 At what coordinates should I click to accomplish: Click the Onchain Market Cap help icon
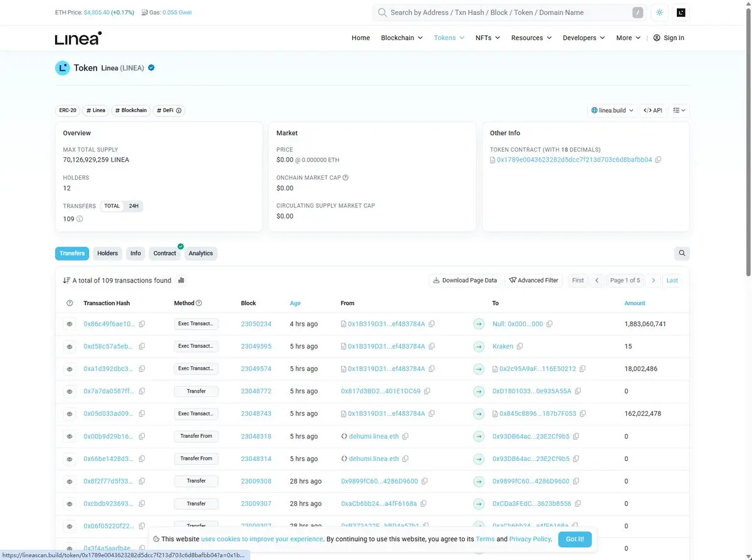[x=345, y=178]
